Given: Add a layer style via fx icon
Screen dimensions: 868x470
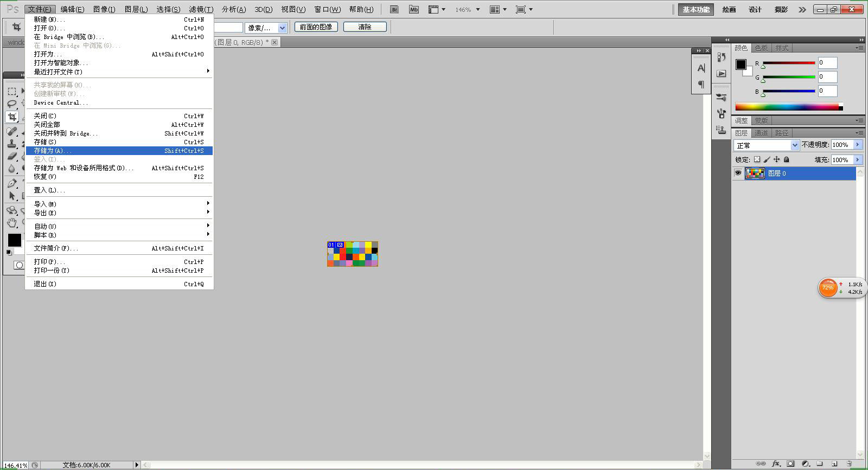Looking at the screenshot, I should pos(776,463).
